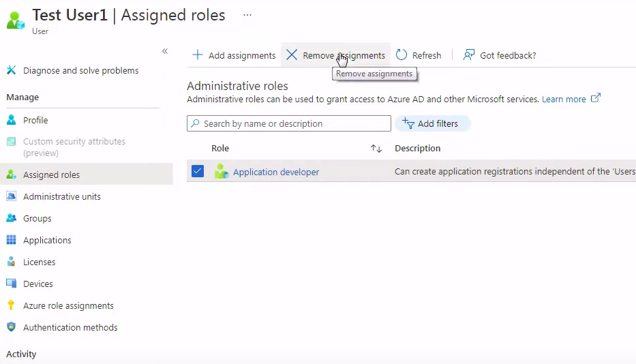
Task: Click the Refresh circular arrow icon
Action: [401, 55]
